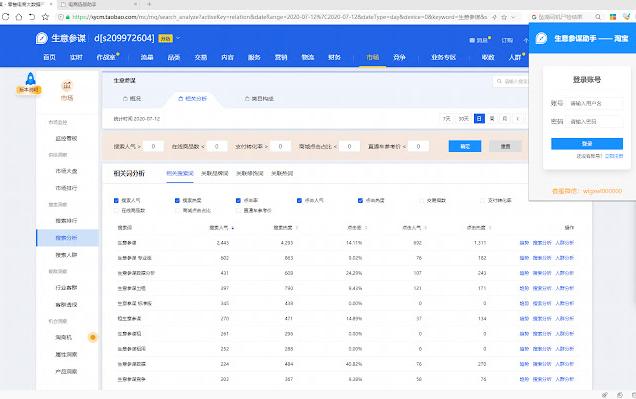Image resolution: width=636 pixels, height=399 pixels.
Task: Click the 市场 chart icon in sidebar
Action: (67, 85)
